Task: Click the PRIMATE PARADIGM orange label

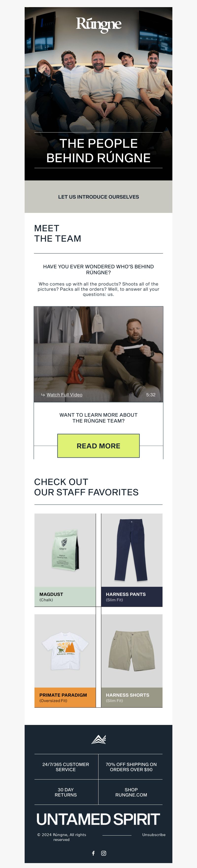Action: (x=65, y=697)
